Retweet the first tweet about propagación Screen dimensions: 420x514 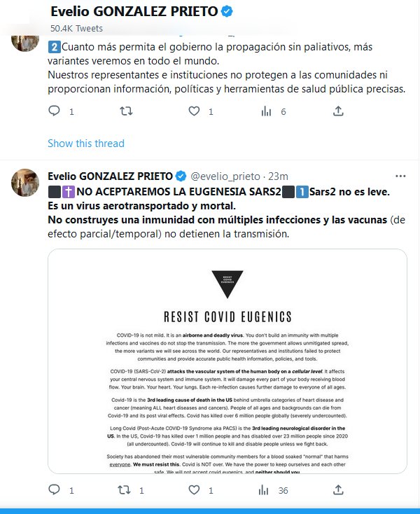pos(126,111)
